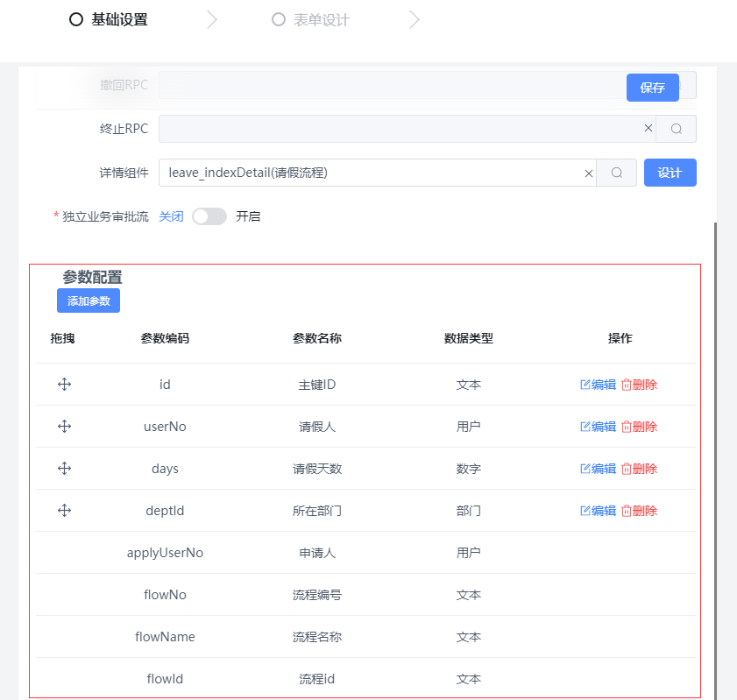
Task: Click the drag handle for the userNo row
Action: coord(64,426)
